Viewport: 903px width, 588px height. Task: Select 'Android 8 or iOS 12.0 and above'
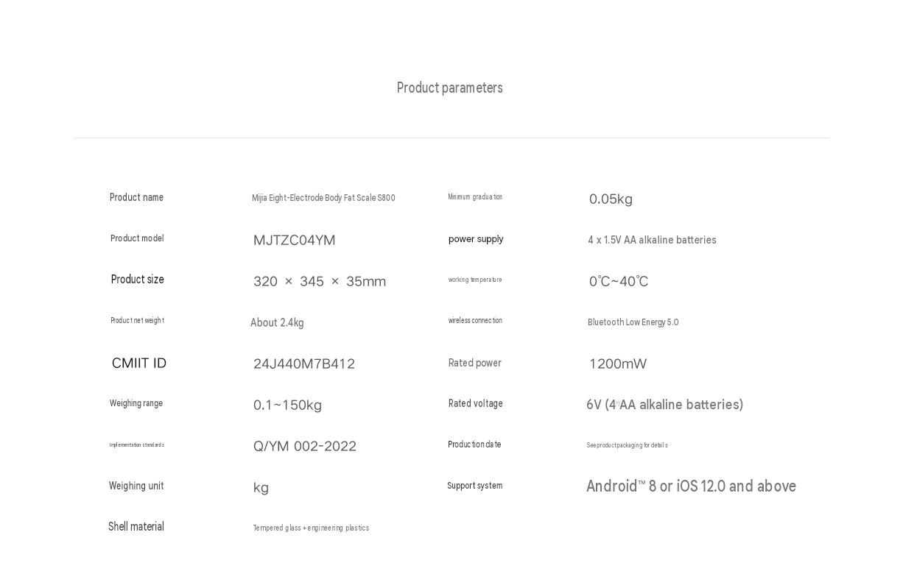point(691,486)
